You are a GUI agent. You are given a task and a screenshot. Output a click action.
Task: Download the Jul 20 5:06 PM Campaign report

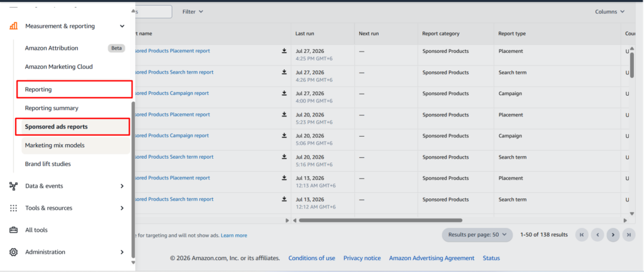point(284,135)
